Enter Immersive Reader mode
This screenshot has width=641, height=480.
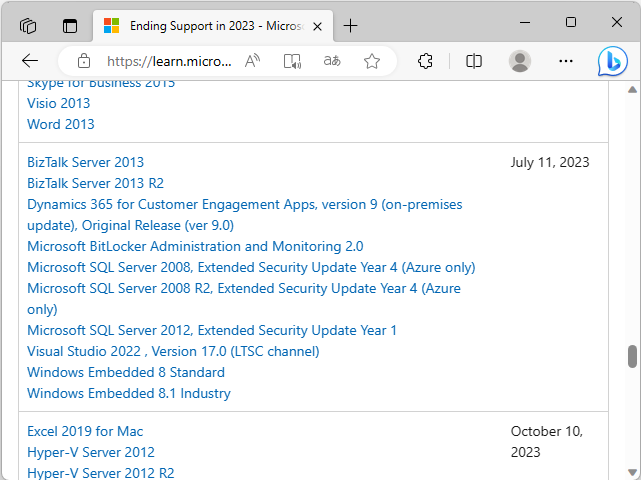coord(292,61)
